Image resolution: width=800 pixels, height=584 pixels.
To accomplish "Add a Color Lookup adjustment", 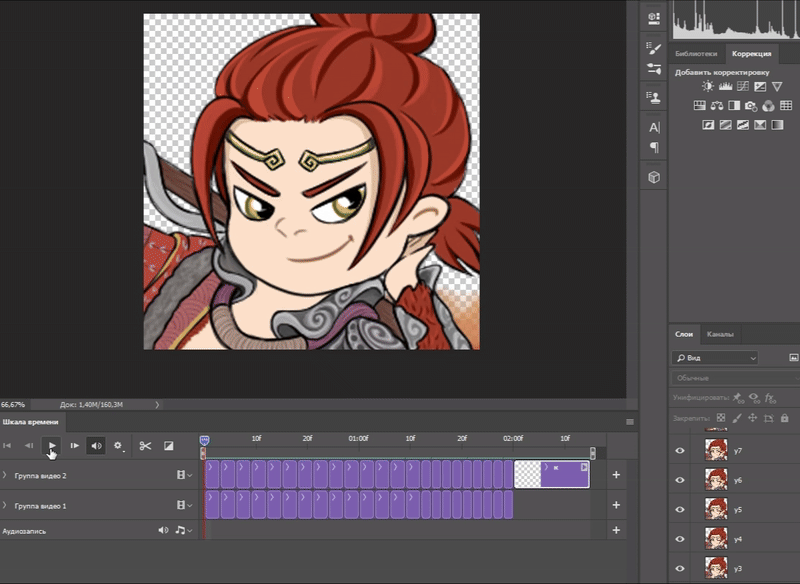I will [786, 106].
